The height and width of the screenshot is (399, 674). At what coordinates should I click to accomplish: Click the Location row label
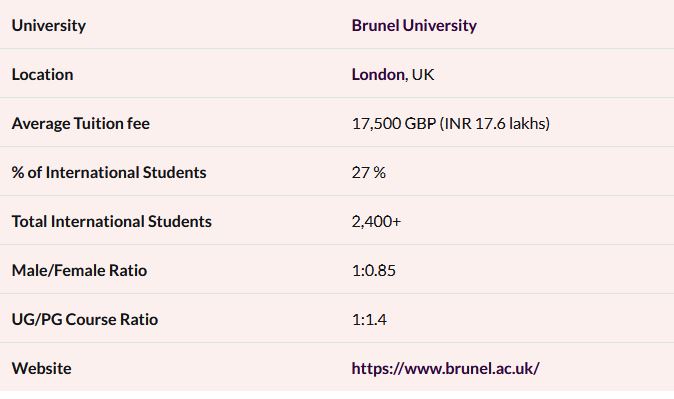(42, 74)
